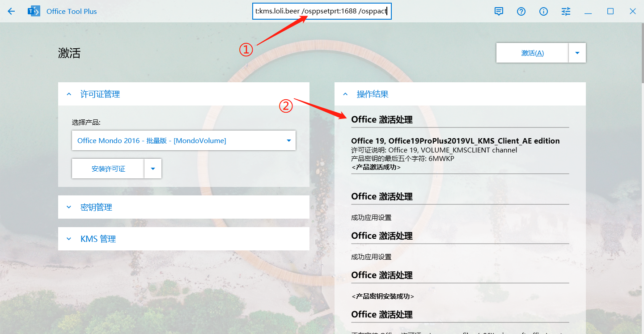Close the Office Tool Plus window
This screenshot has height=334, width=644.
[x=633, y=12]
